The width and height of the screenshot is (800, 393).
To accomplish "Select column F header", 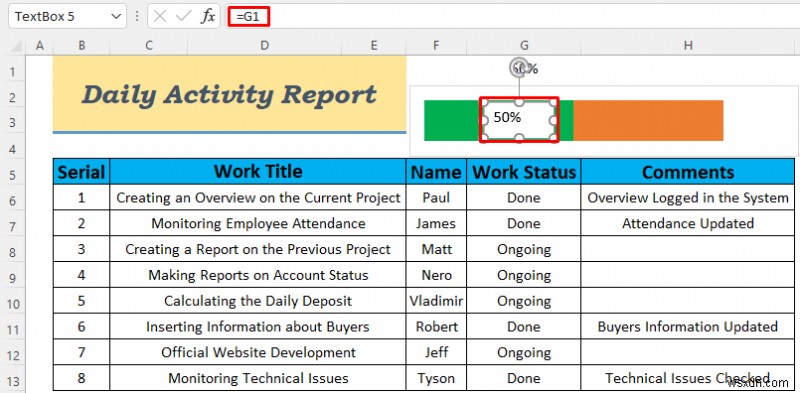I will (436, 46).
